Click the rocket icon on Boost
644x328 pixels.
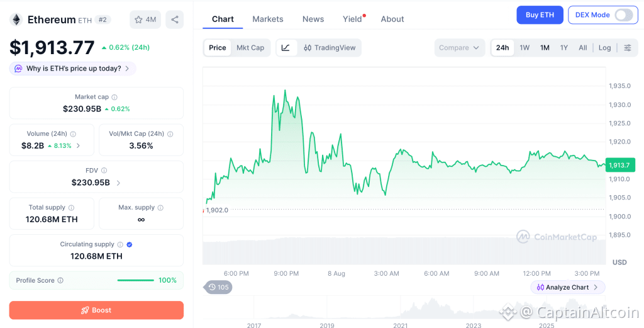click(x=85, y=310)
